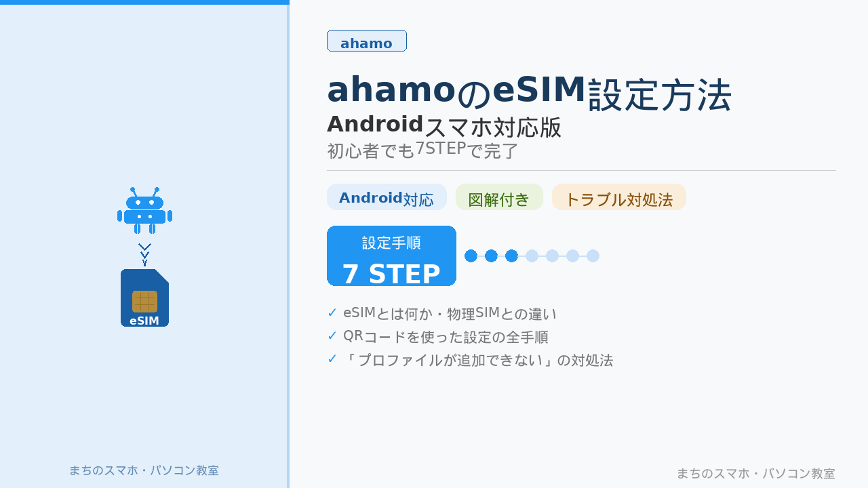
Task: Click the checkmark beside the QRコード line
Action: (332, 336)
